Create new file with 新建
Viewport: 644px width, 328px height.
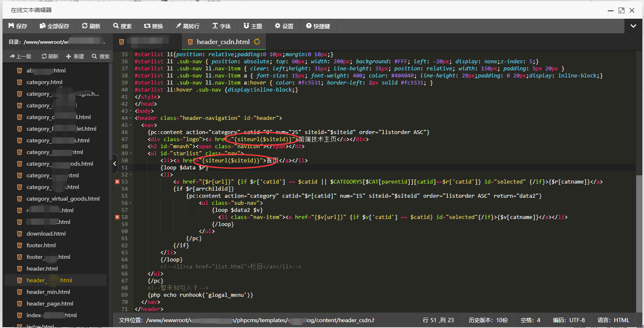75,56
